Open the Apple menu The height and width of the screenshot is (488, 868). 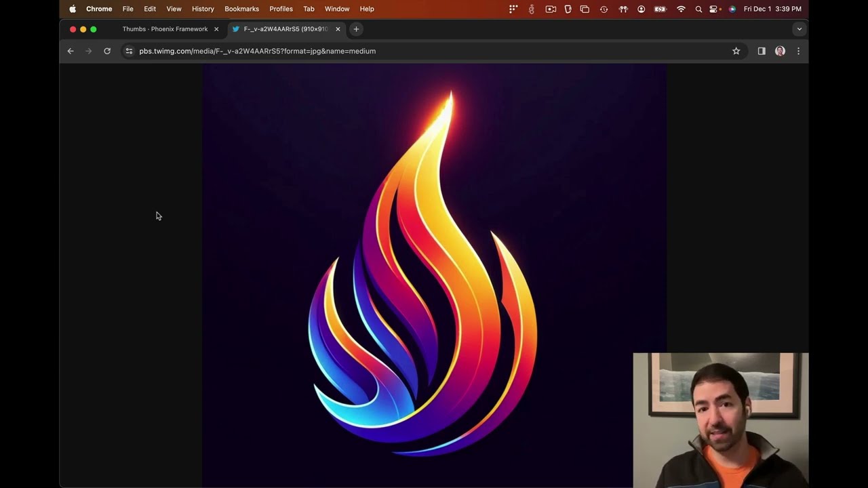73,9
